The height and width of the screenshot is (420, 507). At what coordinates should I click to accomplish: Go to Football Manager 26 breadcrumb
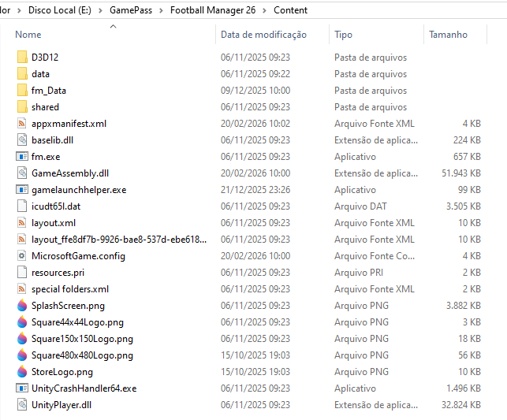pyautogui.click(x=213, y=10)
